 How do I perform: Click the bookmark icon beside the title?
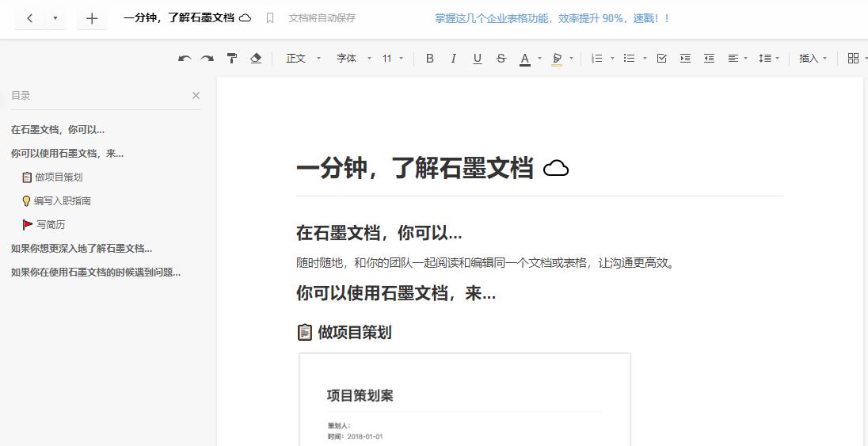(x=270, y=18)
